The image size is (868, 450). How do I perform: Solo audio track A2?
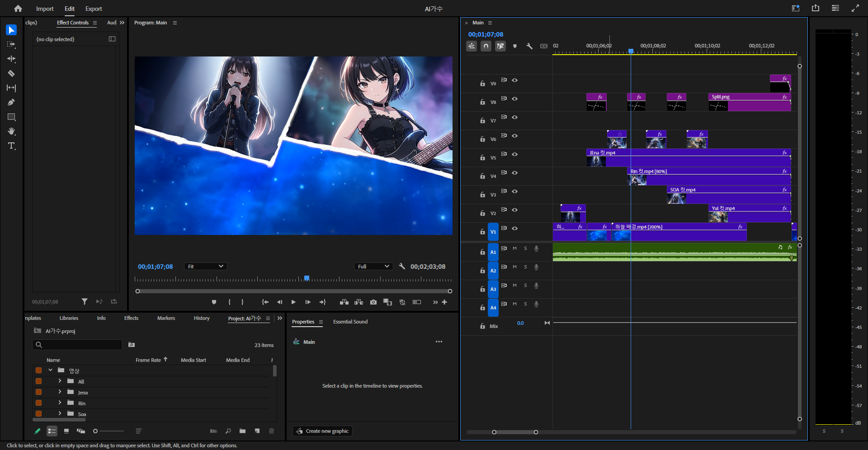tap(525, 267)
